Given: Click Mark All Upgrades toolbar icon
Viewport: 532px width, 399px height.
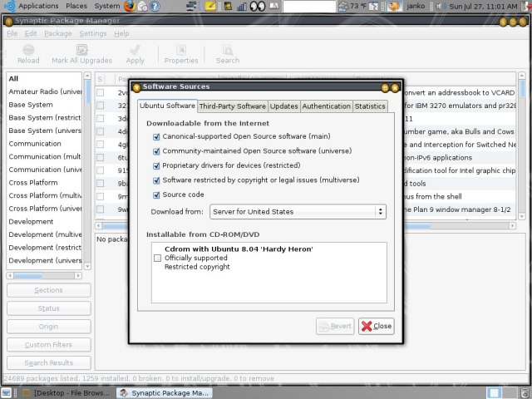Looking at the screenshot, I should tap(81, 55).
